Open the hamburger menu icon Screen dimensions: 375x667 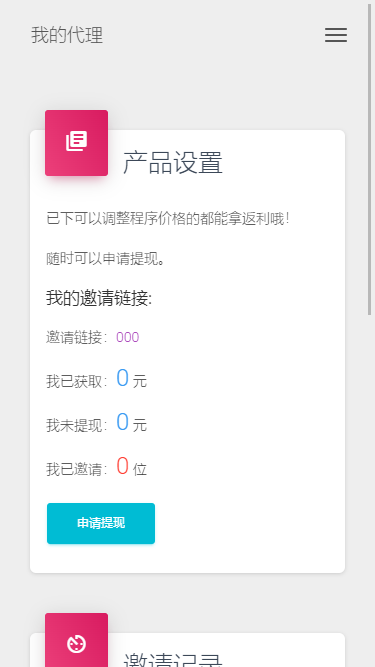click(x=336, y=35)
